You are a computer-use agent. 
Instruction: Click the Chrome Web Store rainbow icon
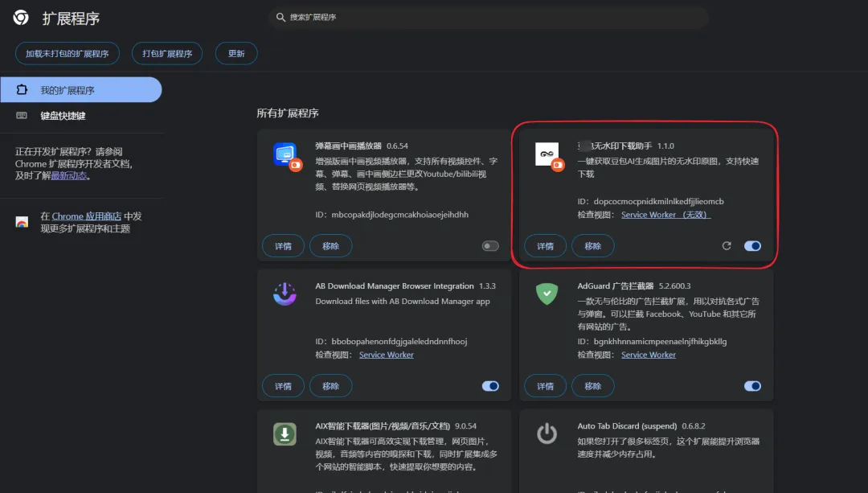click(22, 222)
